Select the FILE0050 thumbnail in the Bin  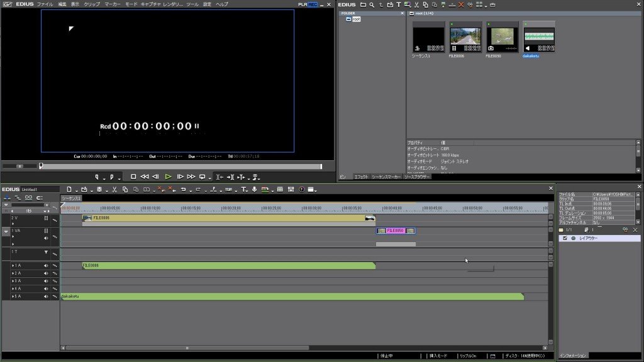click(x=502, y=37)
